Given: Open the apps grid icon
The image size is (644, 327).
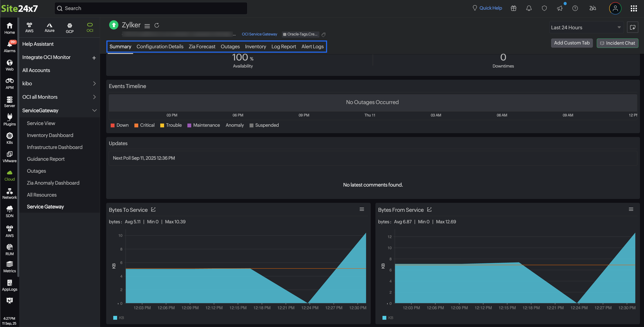Looking at the screenshot, I should pos(634,9).
